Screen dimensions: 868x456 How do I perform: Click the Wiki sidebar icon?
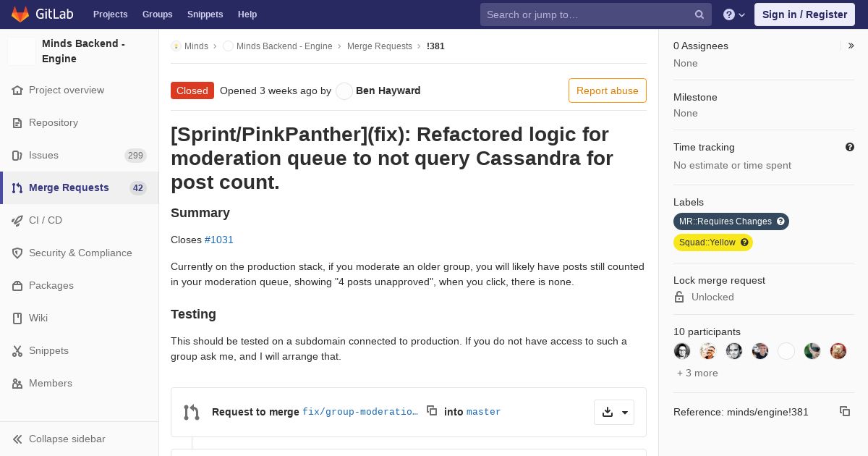17,318
